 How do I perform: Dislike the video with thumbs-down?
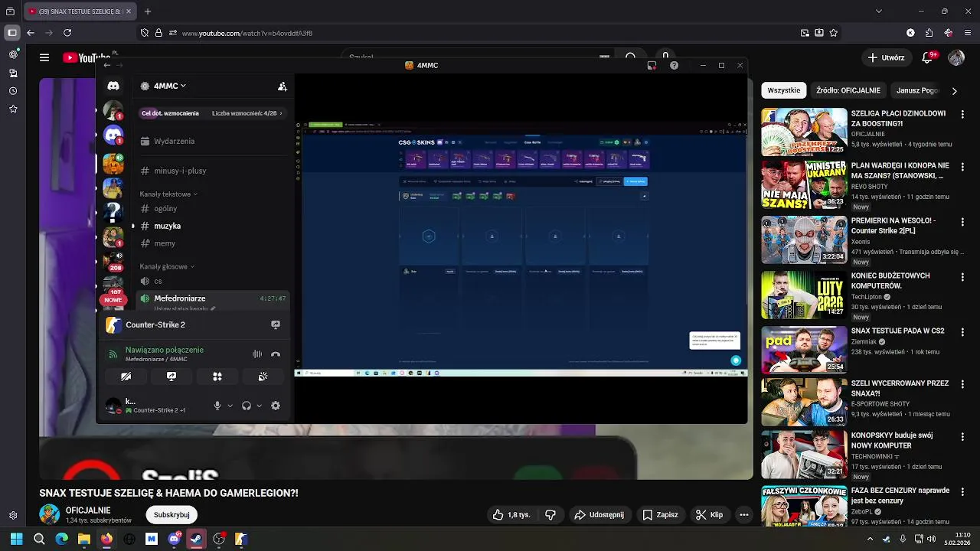(x=550, y=515)
